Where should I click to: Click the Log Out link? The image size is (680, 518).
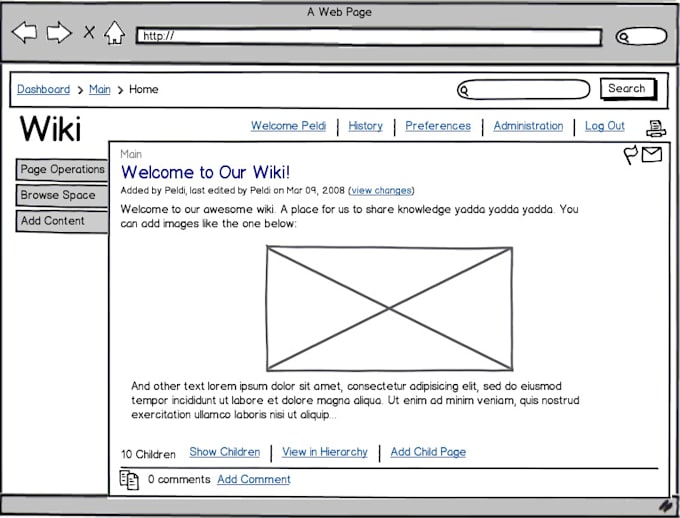605,126
